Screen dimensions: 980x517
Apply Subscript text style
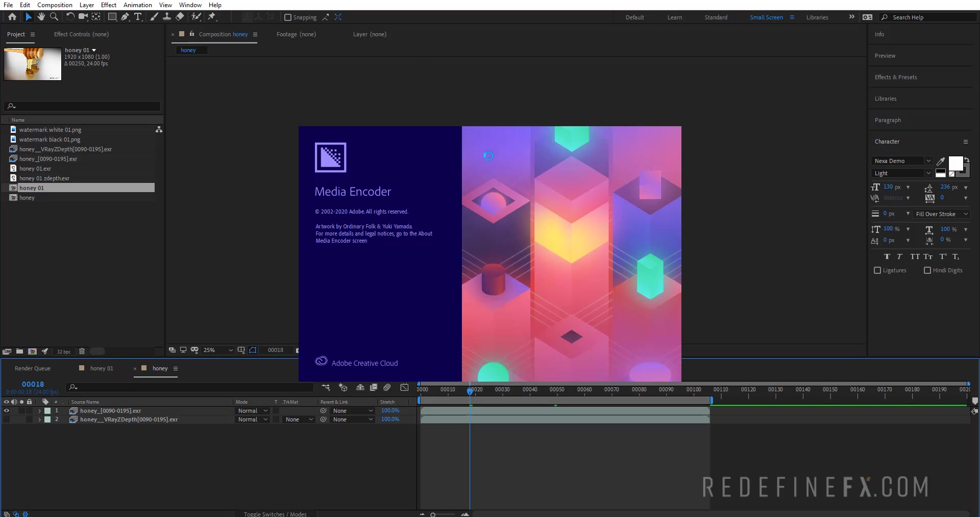955,256
